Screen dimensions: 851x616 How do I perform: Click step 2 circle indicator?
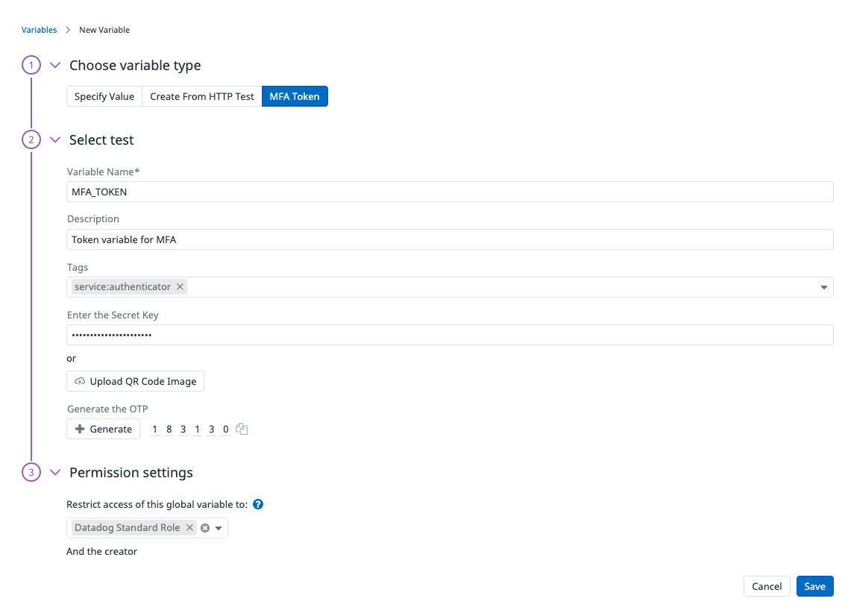(x=31, y=140)
